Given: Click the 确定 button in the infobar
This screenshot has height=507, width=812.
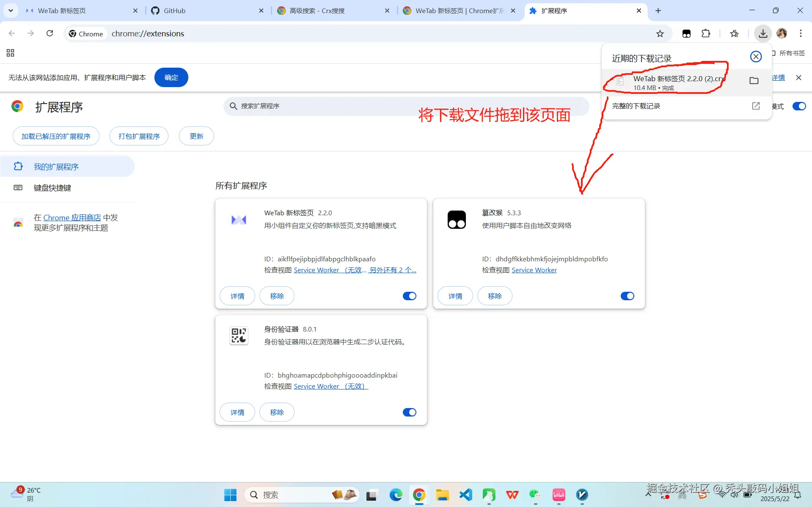Looking at the screenshot, I should [x=171, y=77].
